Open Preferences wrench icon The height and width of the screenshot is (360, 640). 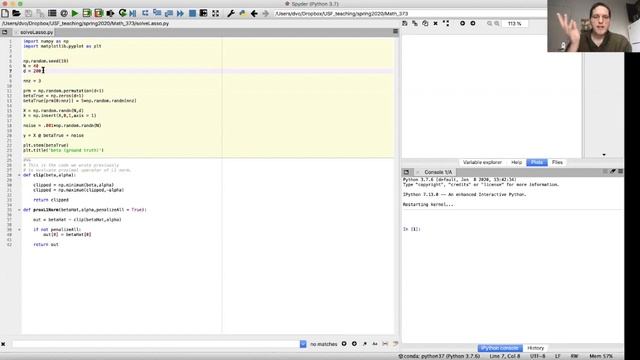231,13
